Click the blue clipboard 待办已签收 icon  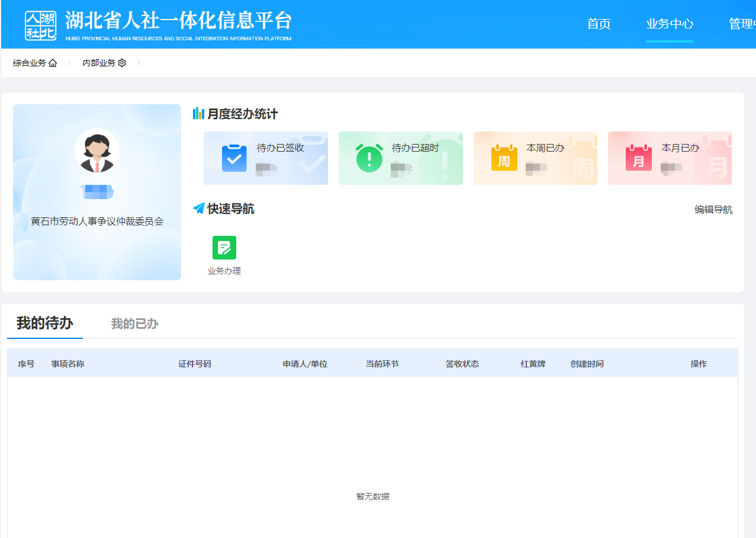234,158
